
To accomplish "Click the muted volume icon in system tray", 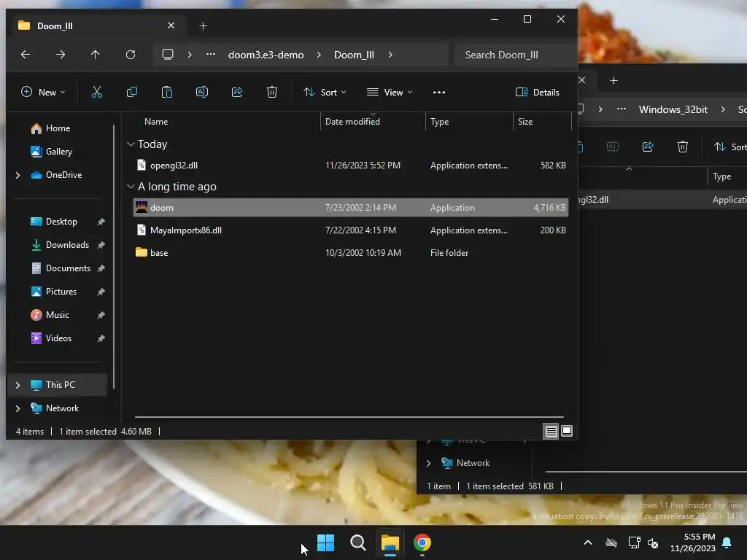I will click(653, 542).
